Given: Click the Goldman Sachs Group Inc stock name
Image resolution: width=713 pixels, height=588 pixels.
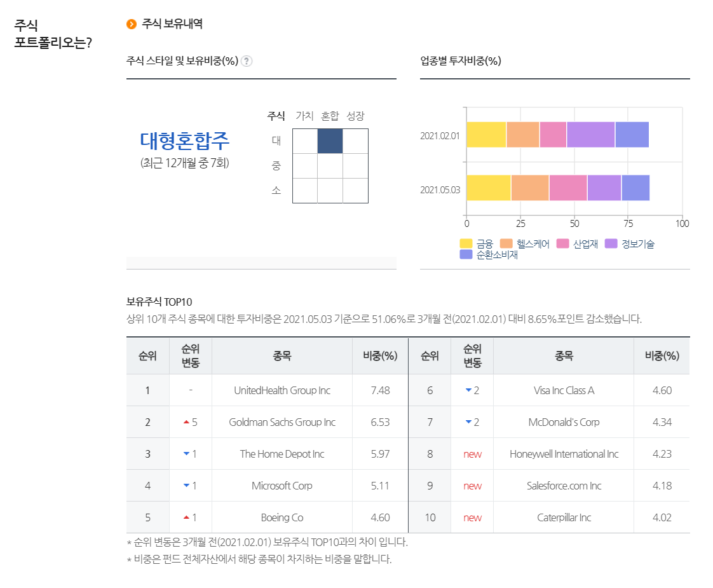Looking at the screenshot, I should [282, 423].
